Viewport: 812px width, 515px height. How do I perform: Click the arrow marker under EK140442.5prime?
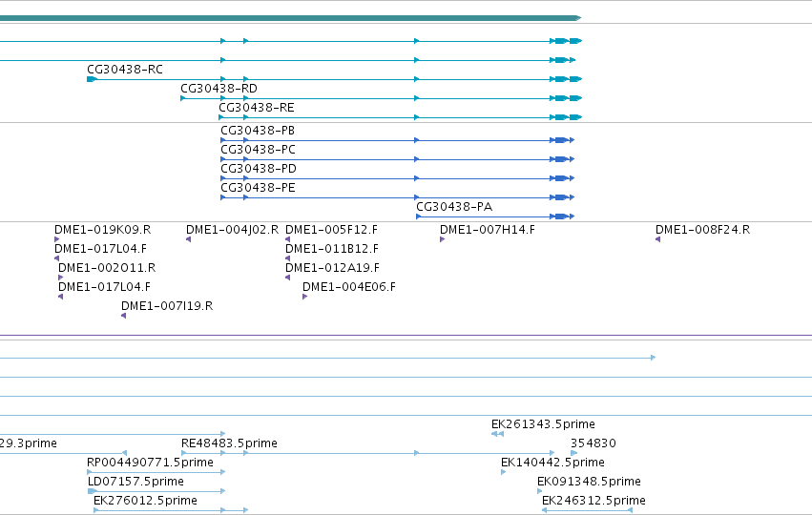[x=504, y=472]
